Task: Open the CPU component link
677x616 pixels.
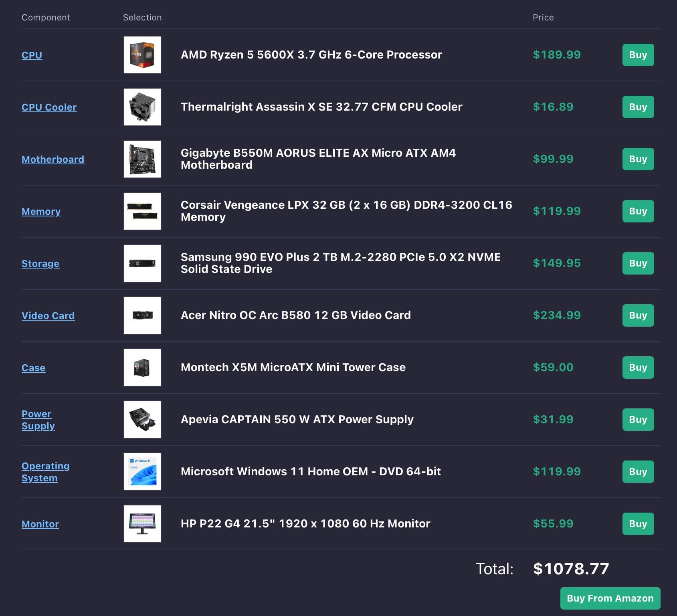Action: click(32, 55)
